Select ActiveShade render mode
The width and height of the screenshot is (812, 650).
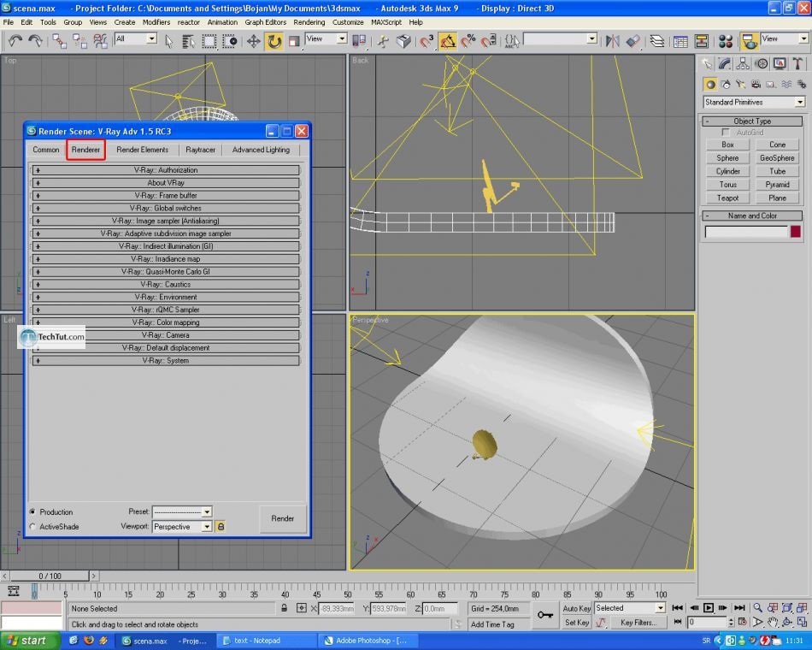(x=32, y=527)
